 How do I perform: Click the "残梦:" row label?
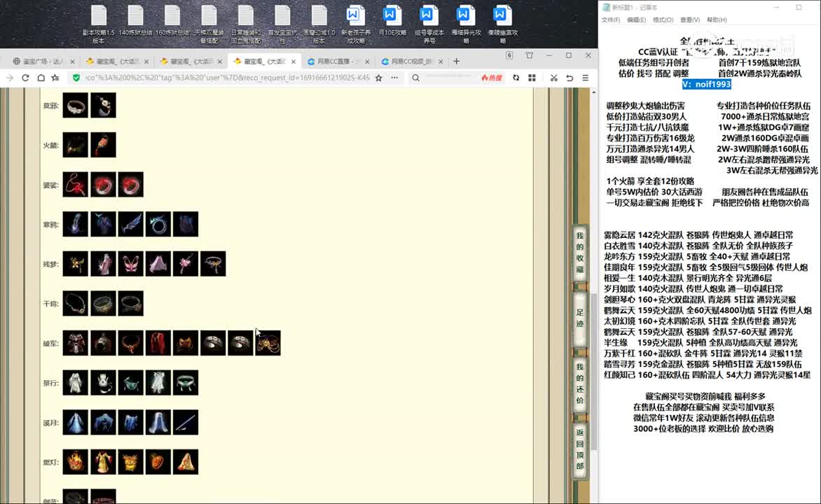pyautogui.click(x=51, y=265)
